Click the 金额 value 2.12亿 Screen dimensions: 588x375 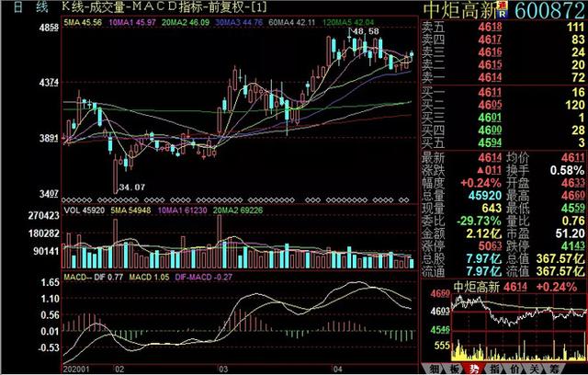(484, 233)
